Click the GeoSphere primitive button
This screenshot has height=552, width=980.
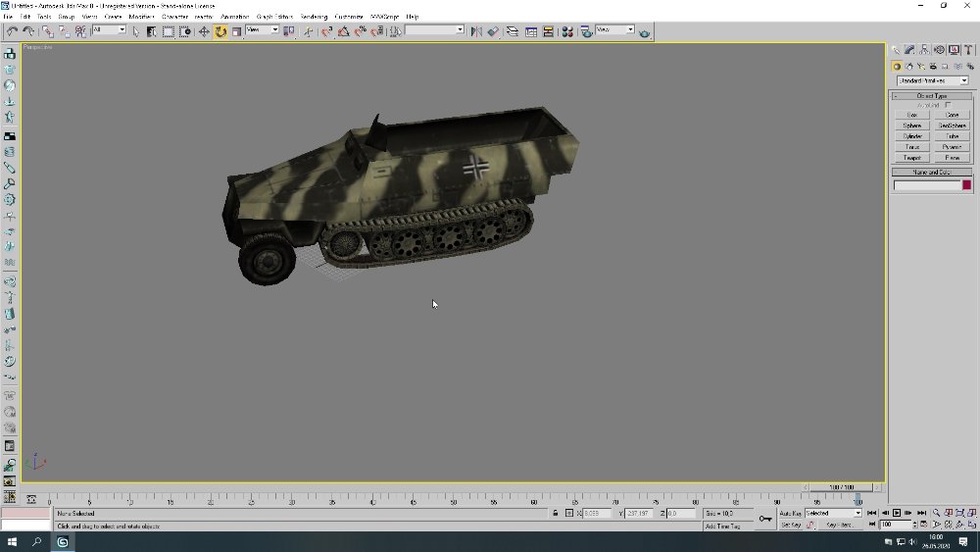point(952,125)
